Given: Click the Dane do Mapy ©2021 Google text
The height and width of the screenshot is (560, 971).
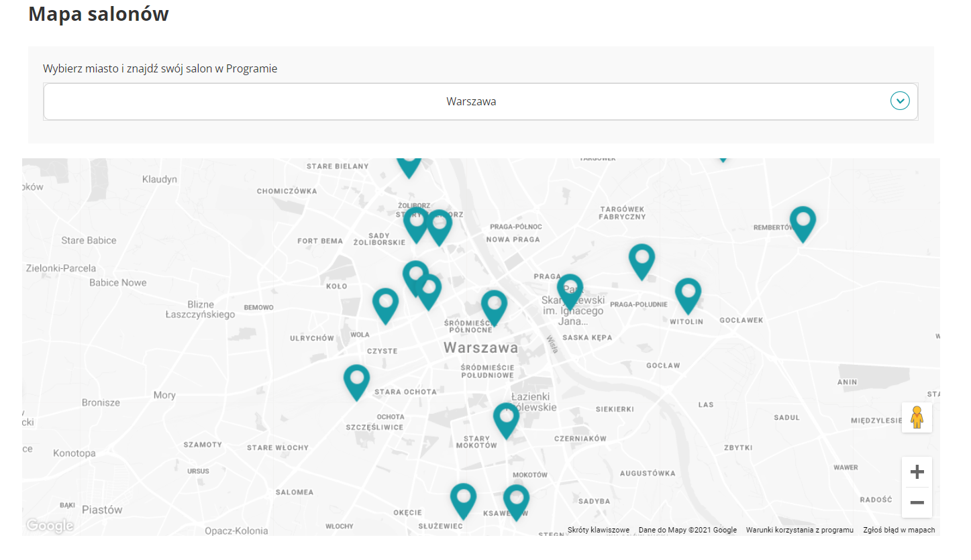Looking at the screenshot, I should click(688, 530).
